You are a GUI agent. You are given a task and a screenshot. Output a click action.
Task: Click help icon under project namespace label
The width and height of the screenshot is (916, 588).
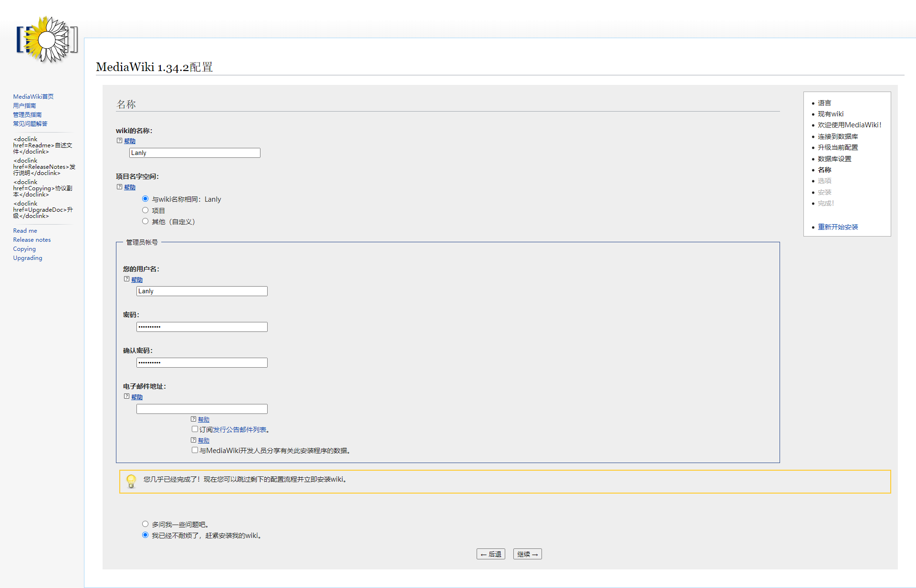click(x=120, y=187)
